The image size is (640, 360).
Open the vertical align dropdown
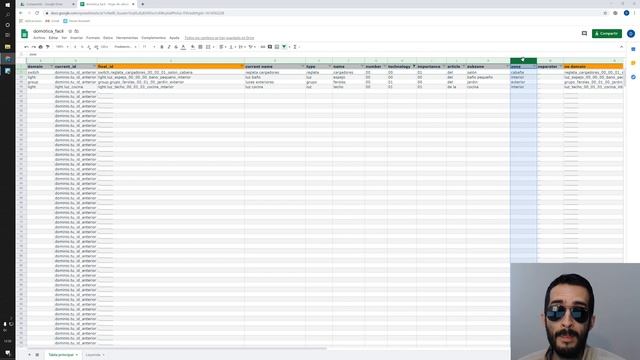(x=232, y=47)
